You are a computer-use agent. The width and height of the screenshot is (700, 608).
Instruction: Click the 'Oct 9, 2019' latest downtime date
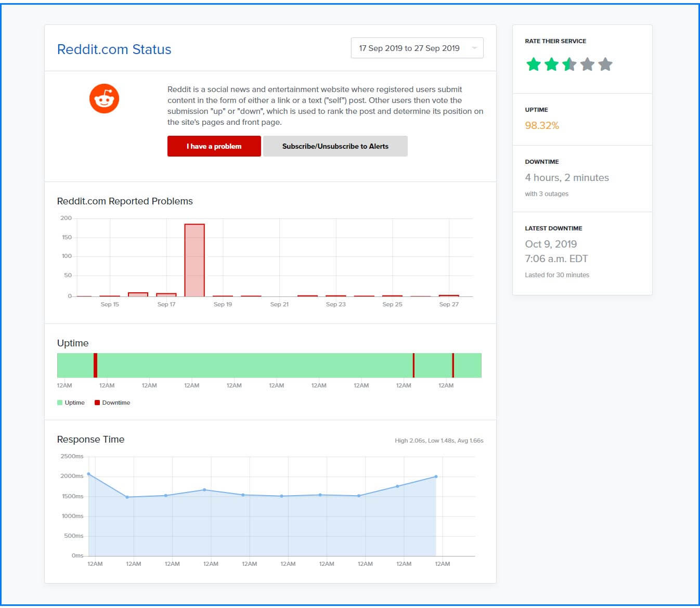[551, 244]
